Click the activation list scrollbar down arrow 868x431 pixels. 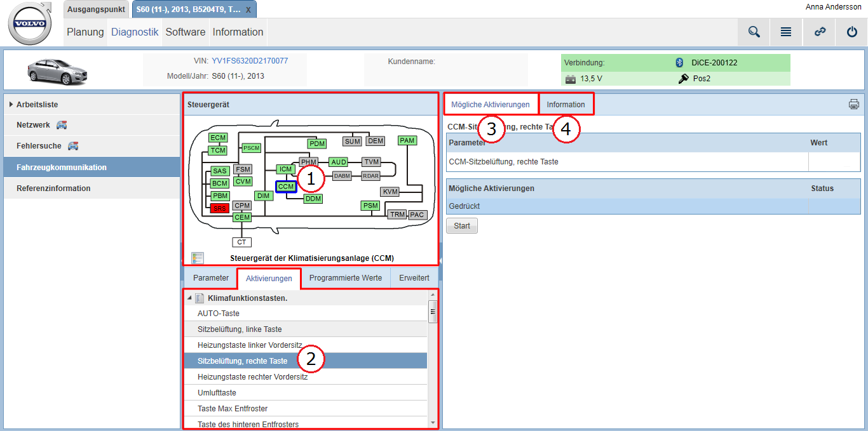click(433, 423)
